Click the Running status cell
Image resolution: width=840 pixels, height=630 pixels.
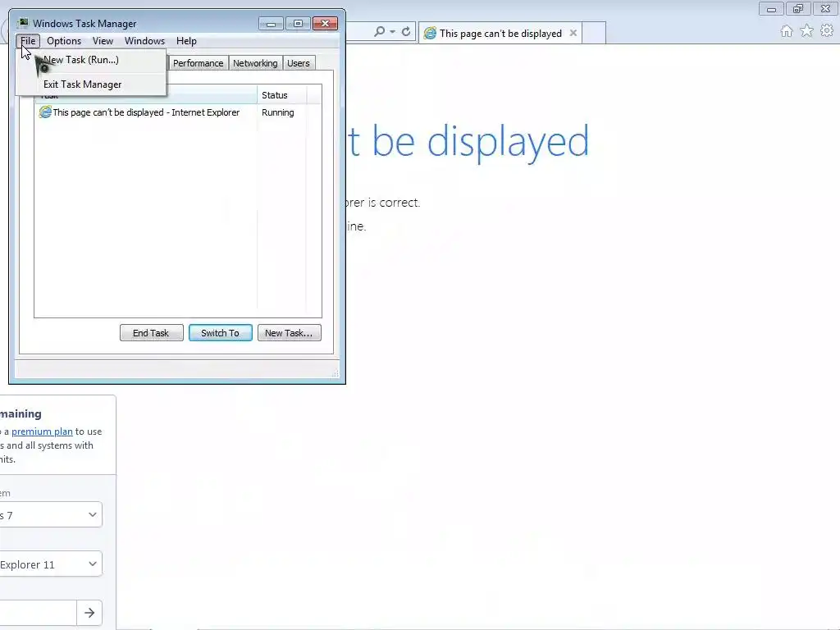tap(277, 112)
